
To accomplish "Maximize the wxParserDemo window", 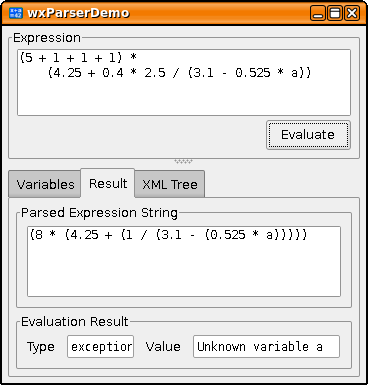I will [335, 13].
